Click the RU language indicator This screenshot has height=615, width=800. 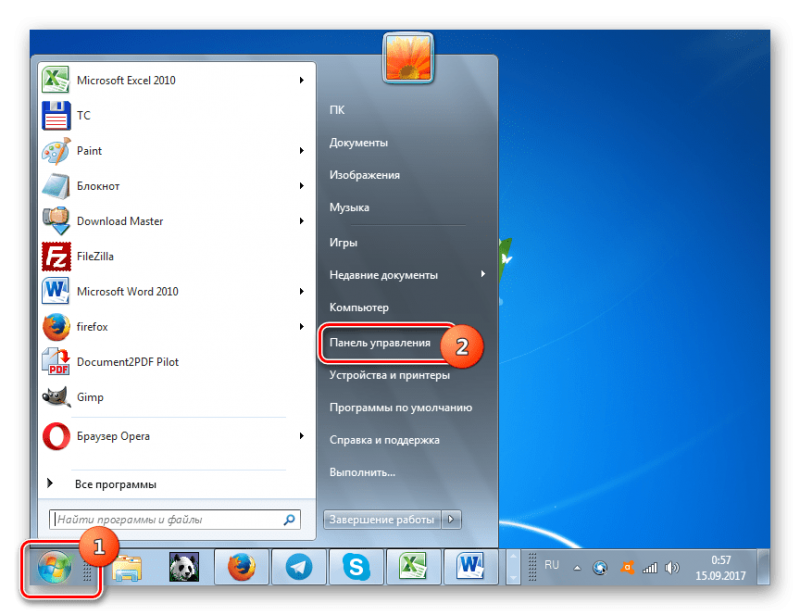point(552,565)
